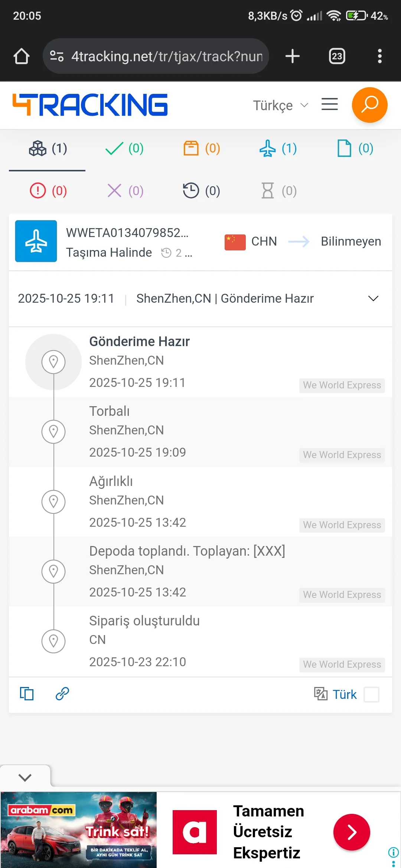Viewport: 401px width, 868px height.
Task: Show the 23 open browser tabs
Action: click(337, 56)
